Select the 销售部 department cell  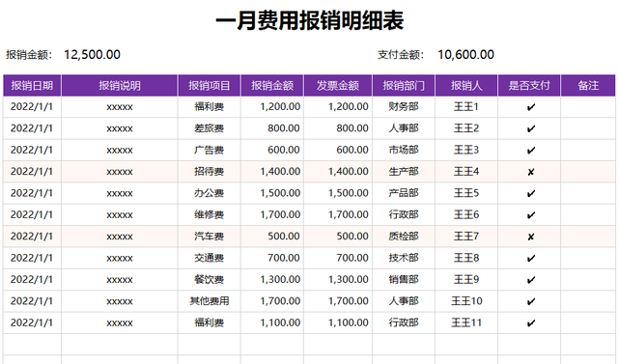coord(404,280)
